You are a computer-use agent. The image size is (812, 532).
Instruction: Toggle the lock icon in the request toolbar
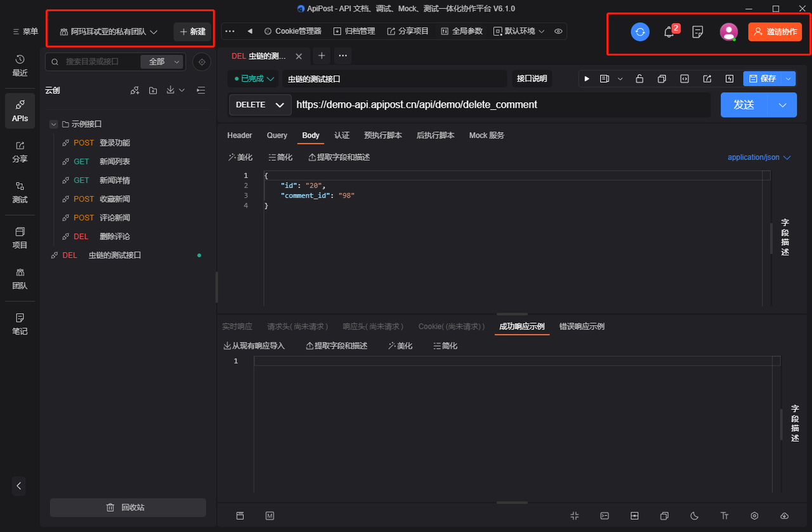tap(639, 78)
